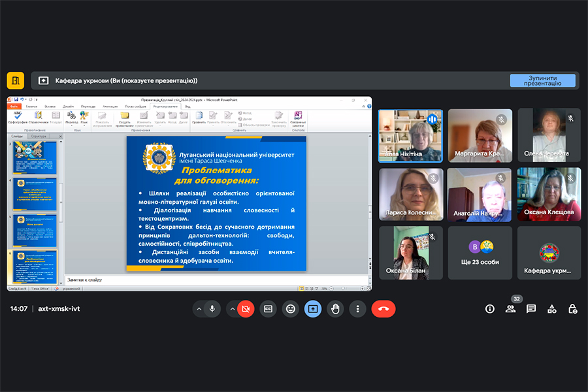Screen dimensions: 588x392
Task: Click 'Связанные заметки' OneNote icon
Action: [298, 119]
